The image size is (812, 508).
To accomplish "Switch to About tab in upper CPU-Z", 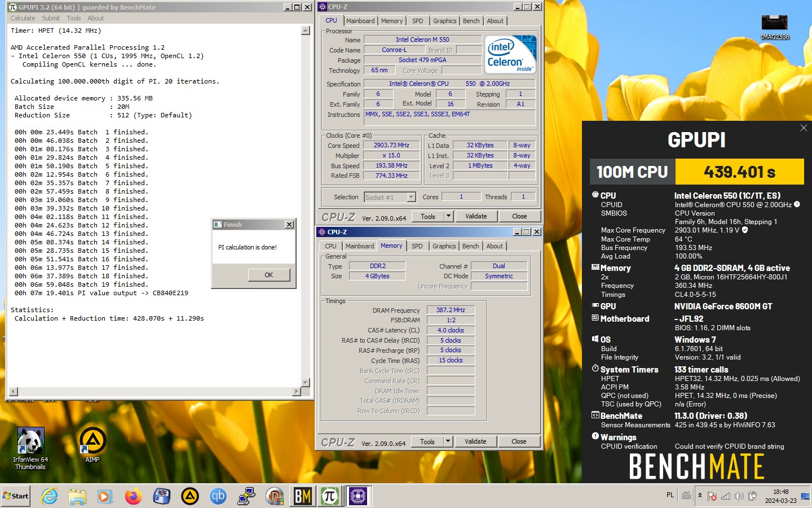I will click(x=495, y=21).
